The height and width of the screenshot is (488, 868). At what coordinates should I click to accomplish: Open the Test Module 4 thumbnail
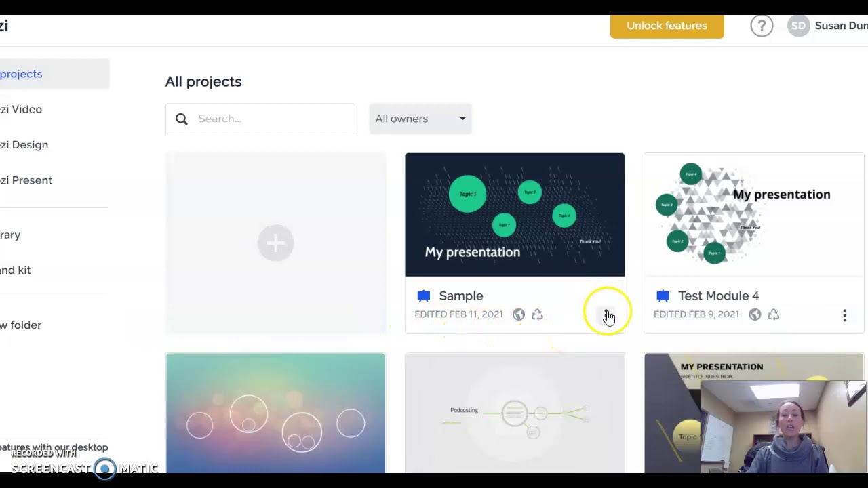coord(753,215)
